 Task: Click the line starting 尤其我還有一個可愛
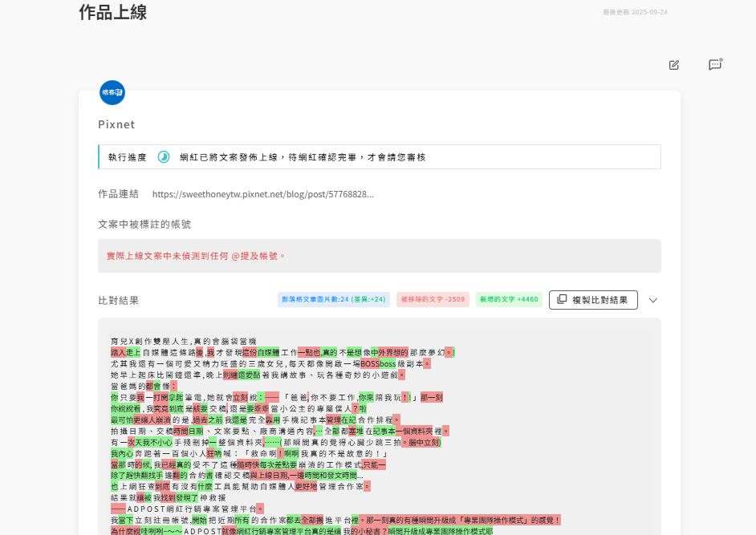(270, 364)
